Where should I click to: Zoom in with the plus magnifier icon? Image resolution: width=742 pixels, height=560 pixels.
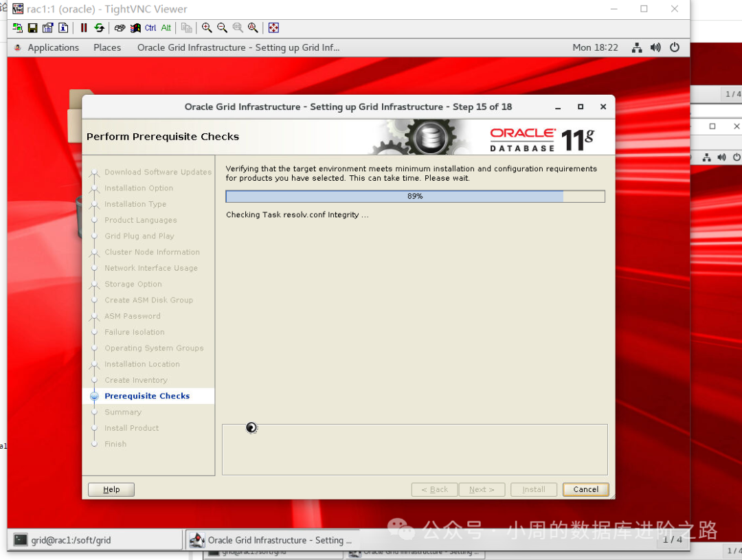207,28
